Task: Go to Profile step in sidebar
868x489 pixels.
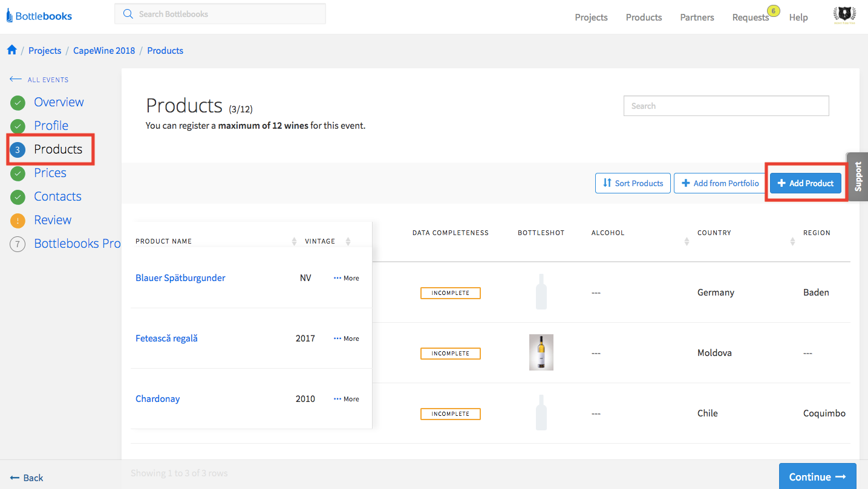Action: [51, 126]
